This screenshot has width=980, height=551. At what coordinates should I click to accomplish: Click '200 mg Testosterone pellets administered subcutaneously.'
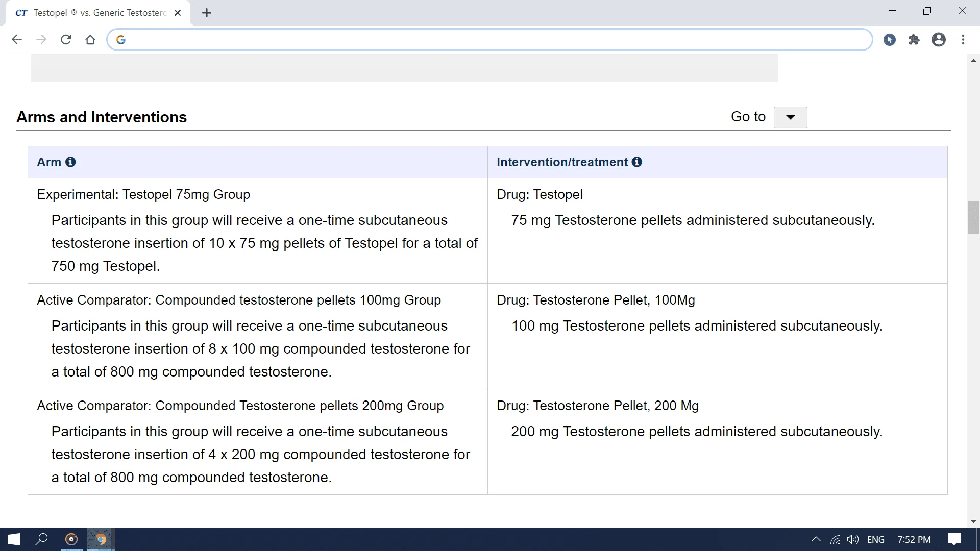(697, 432)
